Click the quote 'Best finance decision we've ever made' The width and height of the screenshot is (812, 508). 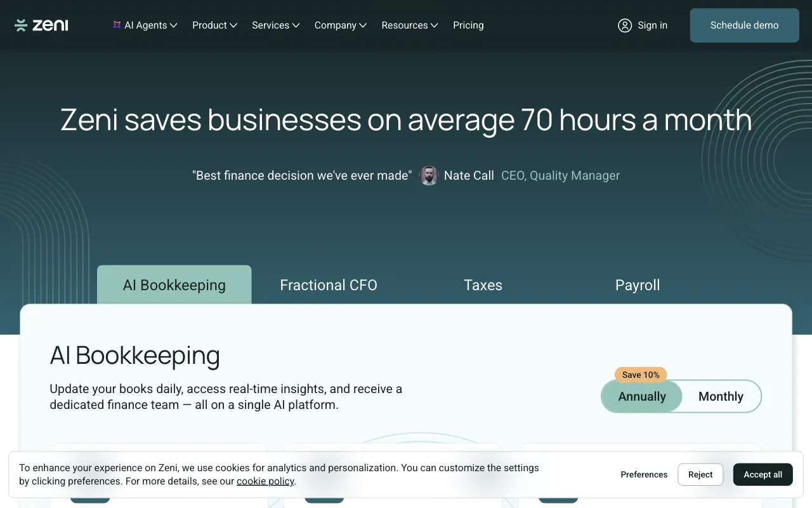pyautogui.click(x=302, y=175)
